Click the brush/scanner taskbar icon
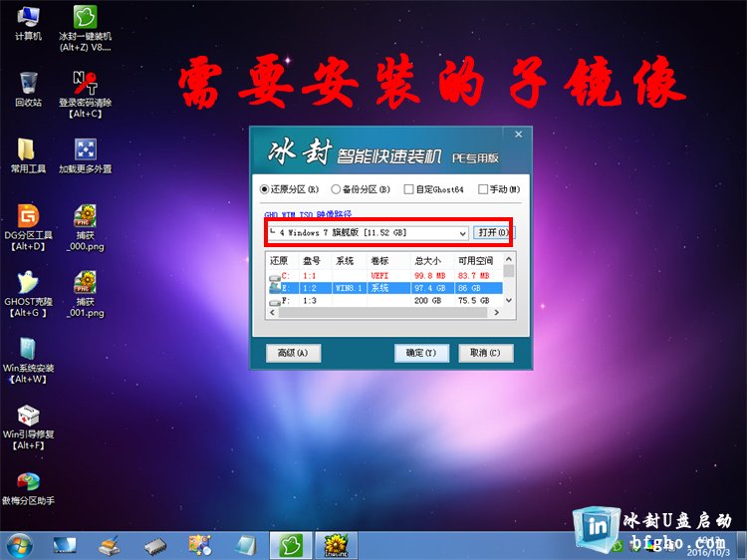The image size is (747, 560). click(110, 546)
